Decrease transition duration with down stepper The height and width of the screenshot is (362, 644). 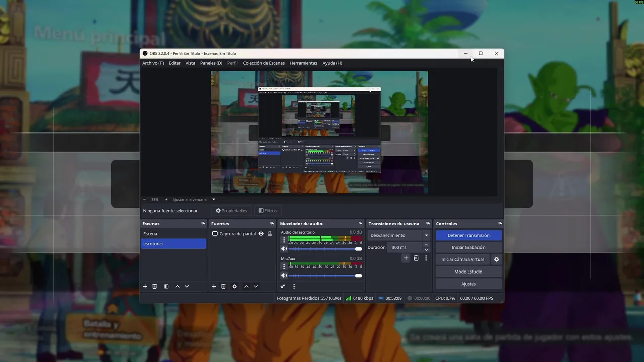tap(426, 250)
